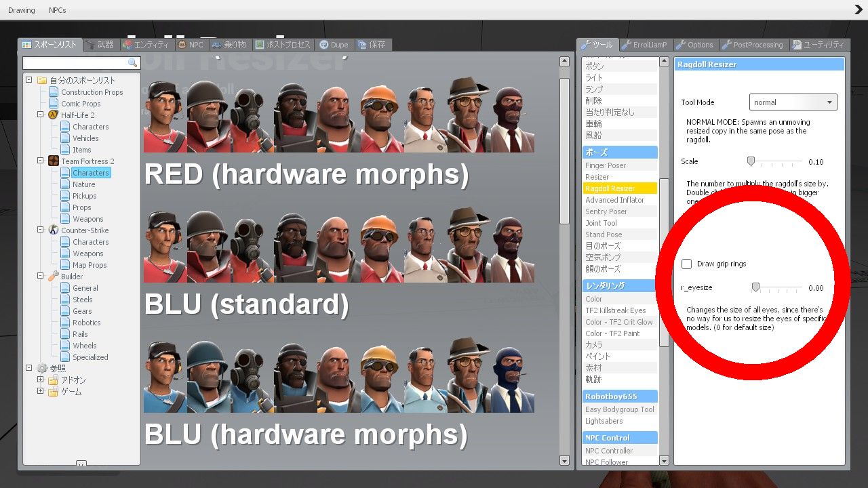Select the Lightsabers tool
Screen dimensions: 868x488
620,421
